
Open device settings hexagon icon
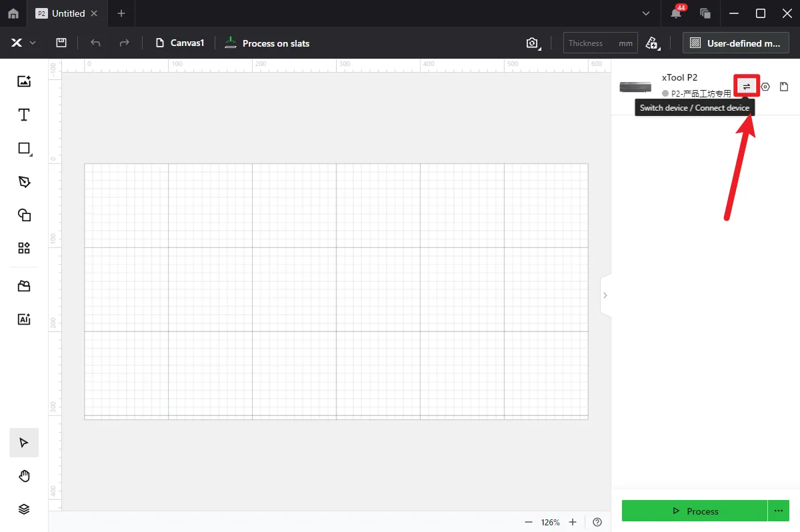click(765, 87)
